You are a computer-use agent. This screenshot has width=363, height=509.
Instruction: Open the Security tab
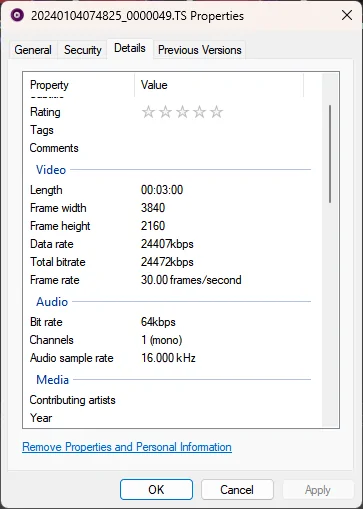pyautogui.click(x=83, y=50)
